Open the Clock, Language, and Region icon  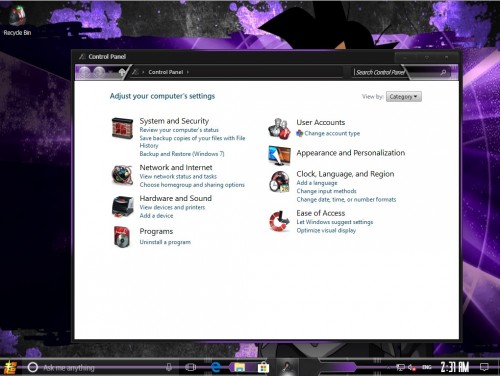point(279,182)
